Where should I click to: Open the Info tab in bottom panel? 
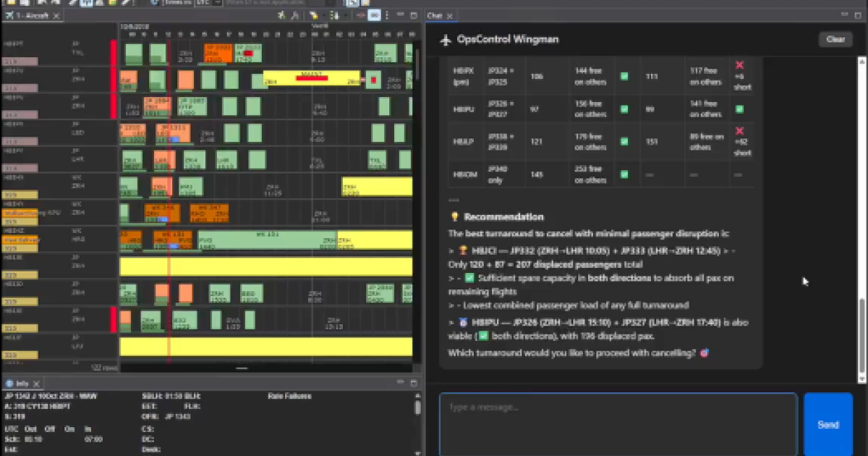[x=22, y=382]
